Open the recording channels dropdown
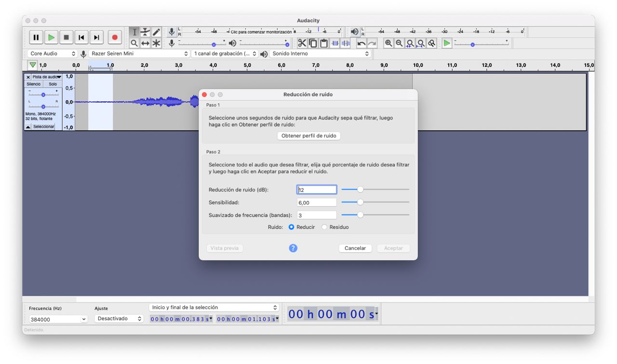The height and width of the screenshot is (364, 617). pyautogui.click(x=225, y=54)
